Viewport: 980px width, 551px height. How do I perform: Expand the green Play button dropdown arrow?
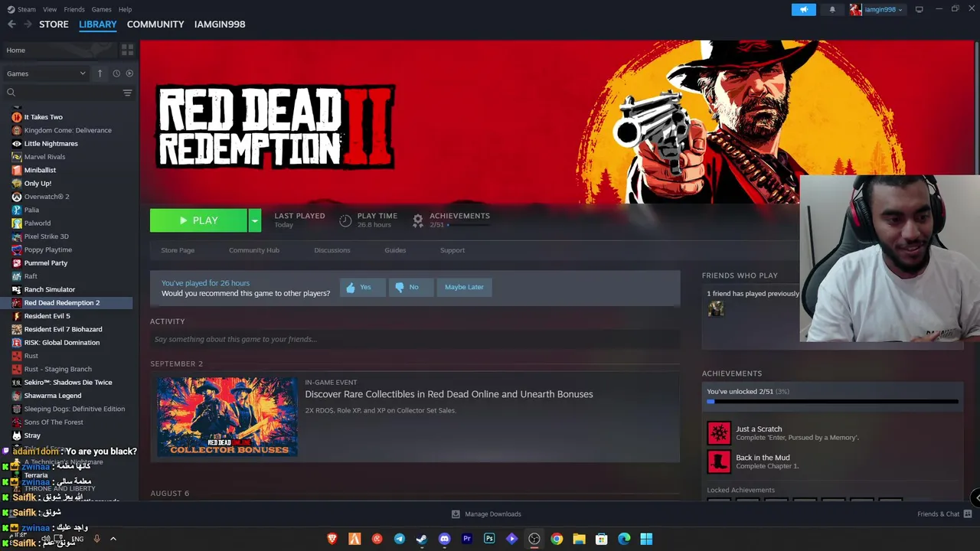tap(255, 220)
